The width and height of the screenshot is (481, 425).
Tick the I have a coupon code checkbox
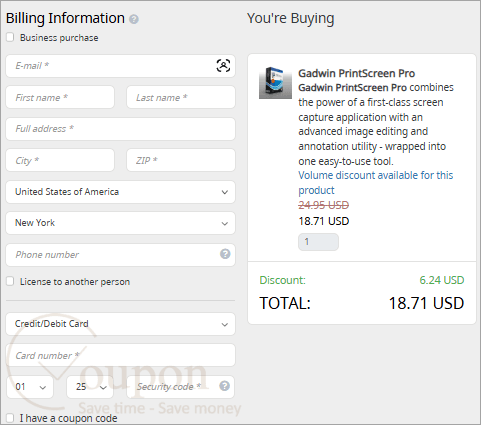10,418
